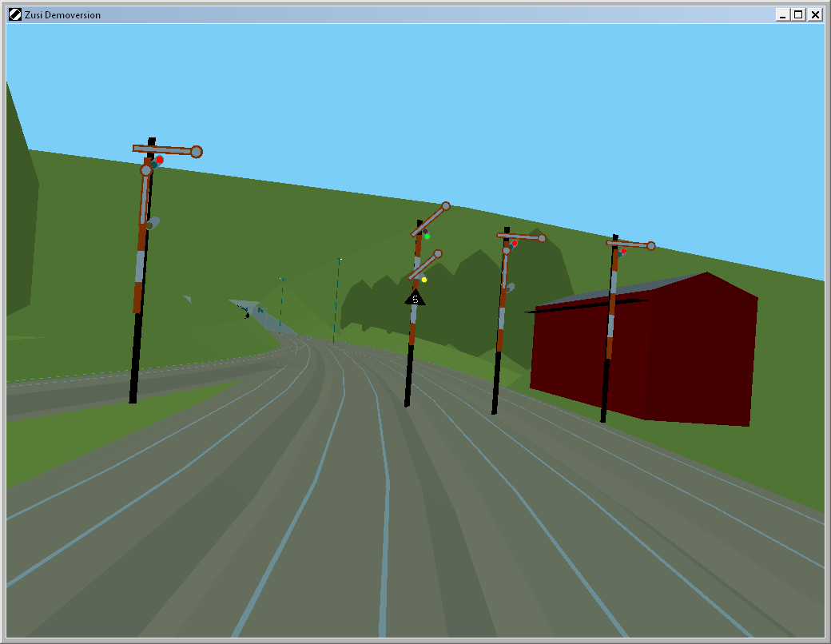Click the red lamp on the leftmost semaphore signal
Image resolution: width=831 pixels, height=644 pixels.
pyautogui.click(x=160, y=160)
